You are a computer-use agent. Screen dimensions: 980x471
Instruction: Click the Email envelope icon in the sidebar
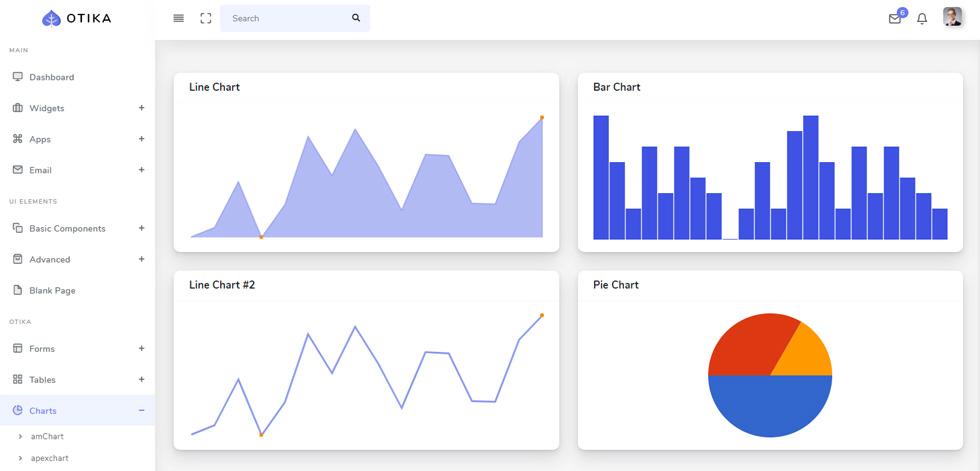click(18, 170)
